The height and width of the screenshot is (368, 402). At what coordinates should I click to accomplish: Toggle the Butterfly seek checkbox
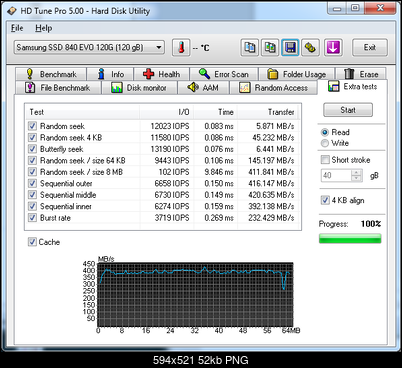coord(32,149)
